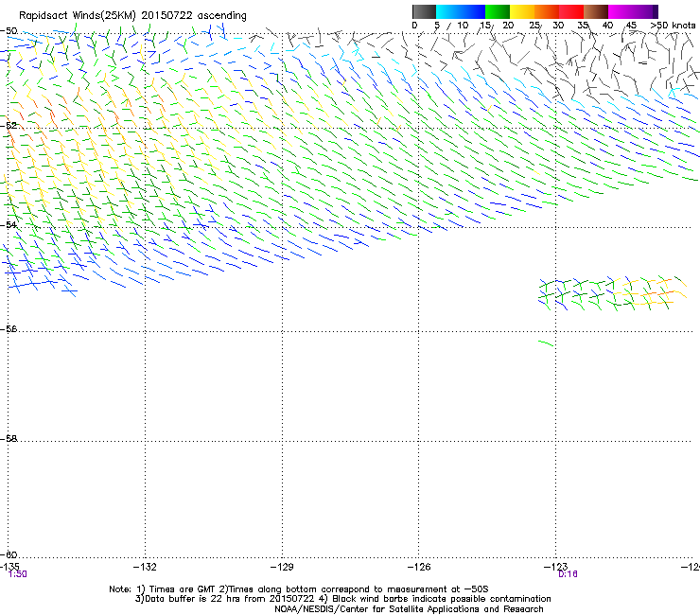Click the purple "0:18" time label
Viewport: 700px width, 615px height.
[568, 574]
